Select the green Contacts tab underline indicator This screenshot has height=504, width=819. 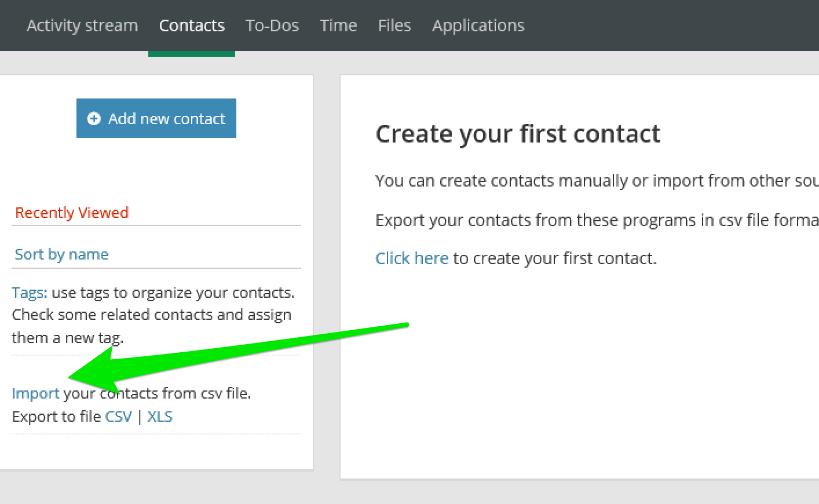(x=192, y=54)
